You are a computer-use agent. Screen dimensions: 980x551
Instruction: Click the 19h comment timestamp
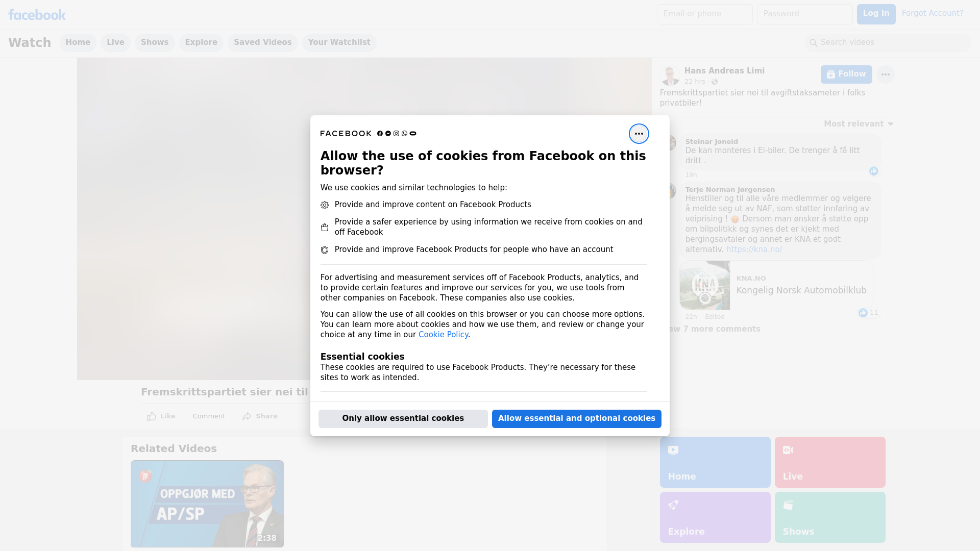tap(691, 175)
